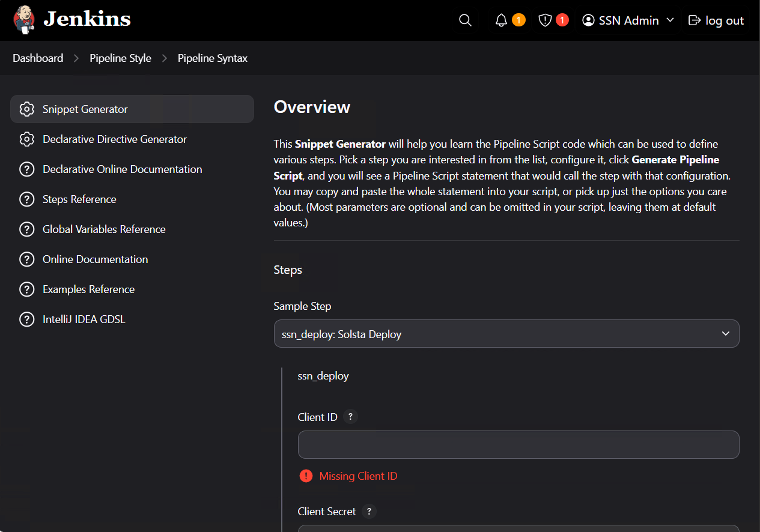Viewport: 760px width, 532px height.
Task: Open the search magnifier icon
Action: click(465, 20)
